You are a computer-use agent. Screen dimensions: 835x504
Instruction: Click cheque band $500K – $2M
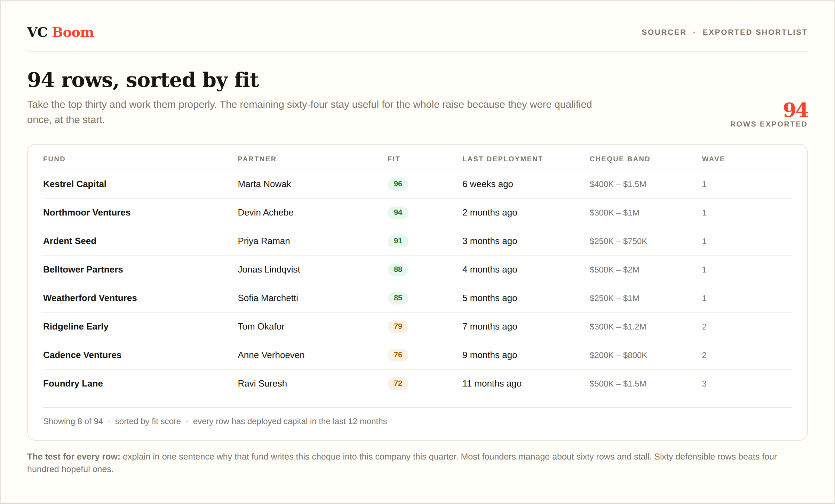click(614, 270)
